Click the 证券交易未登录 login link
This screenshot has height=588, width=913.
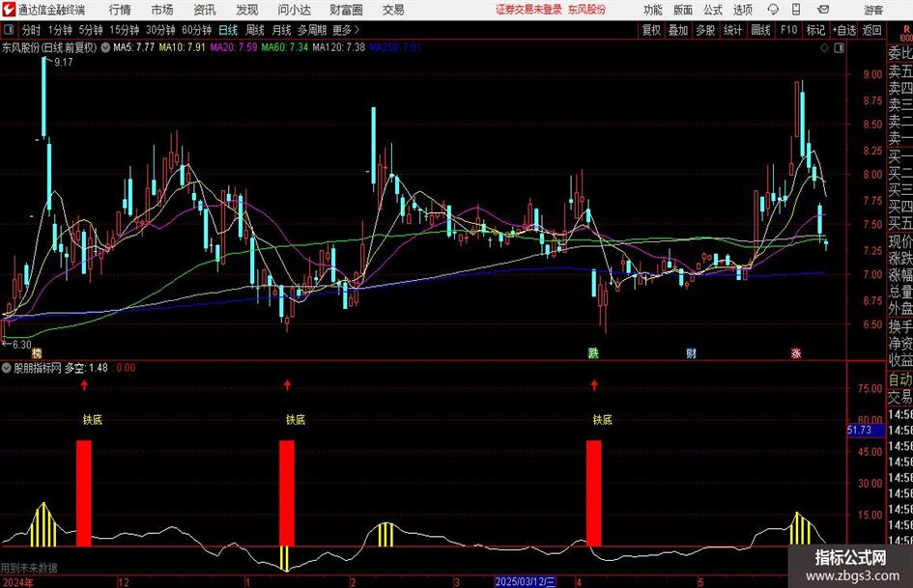pyautogui.click(x=528, y=10)
